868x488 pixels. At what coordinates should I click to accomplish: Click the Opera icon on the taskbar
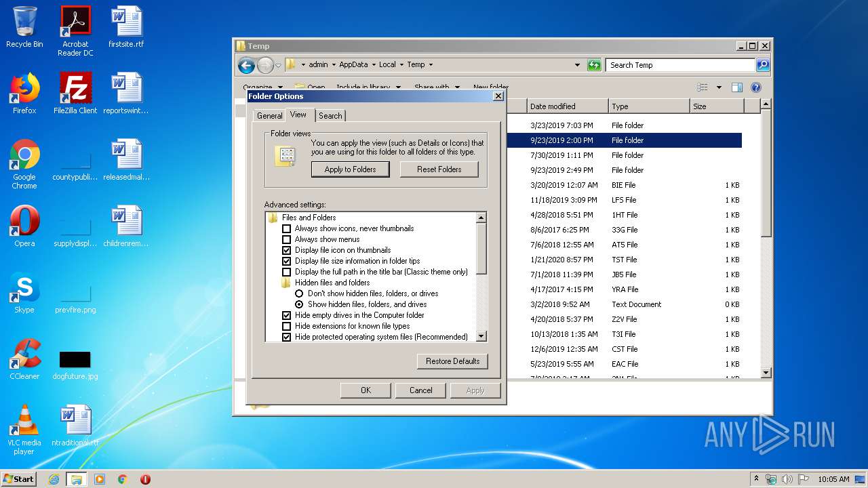point(145,479)
